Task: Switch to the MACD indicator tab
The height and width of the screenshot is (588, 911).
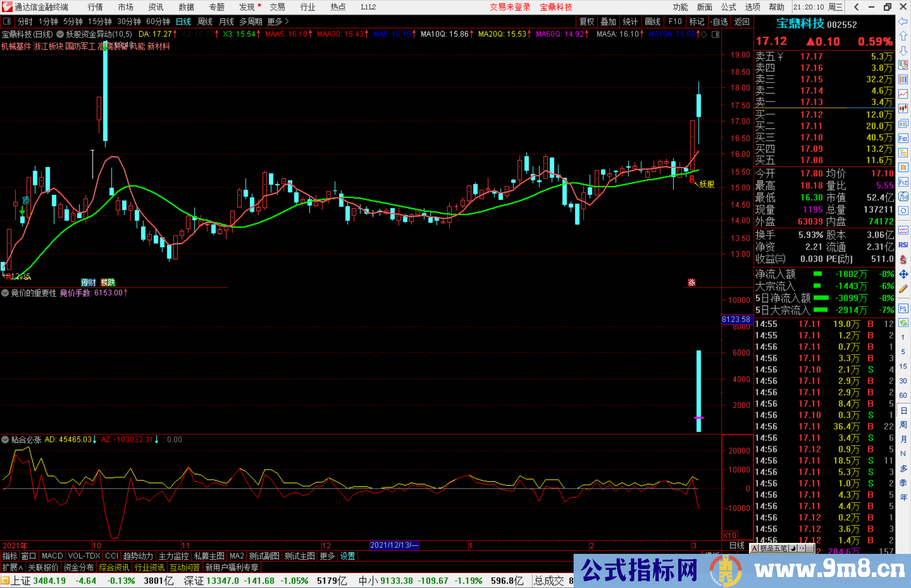Action: point(51,556)
